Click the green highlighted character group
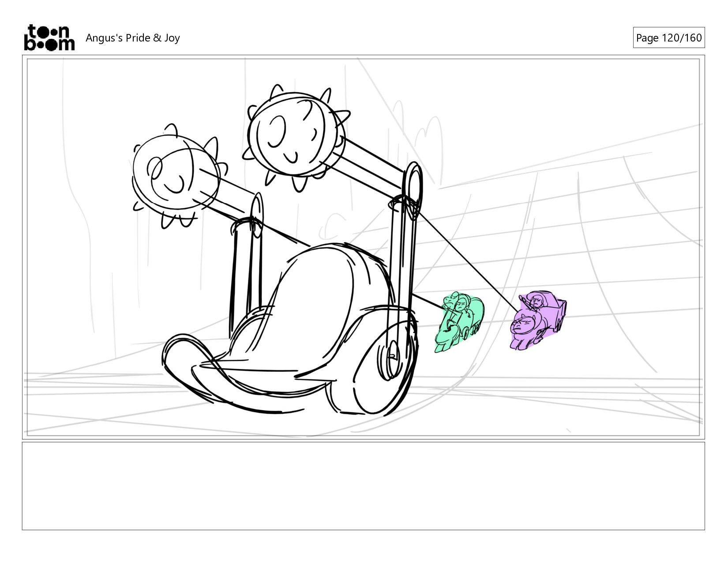Viewport: 728px width, 563px height. (x=459, y=322)
